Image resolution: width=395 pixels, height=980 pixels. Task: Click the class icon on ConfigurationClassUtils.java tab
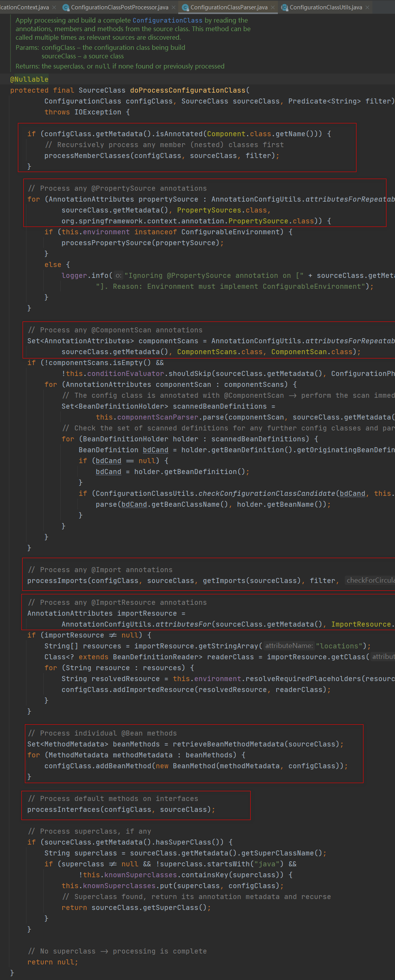pyautogui.click(x=284, y=7)
